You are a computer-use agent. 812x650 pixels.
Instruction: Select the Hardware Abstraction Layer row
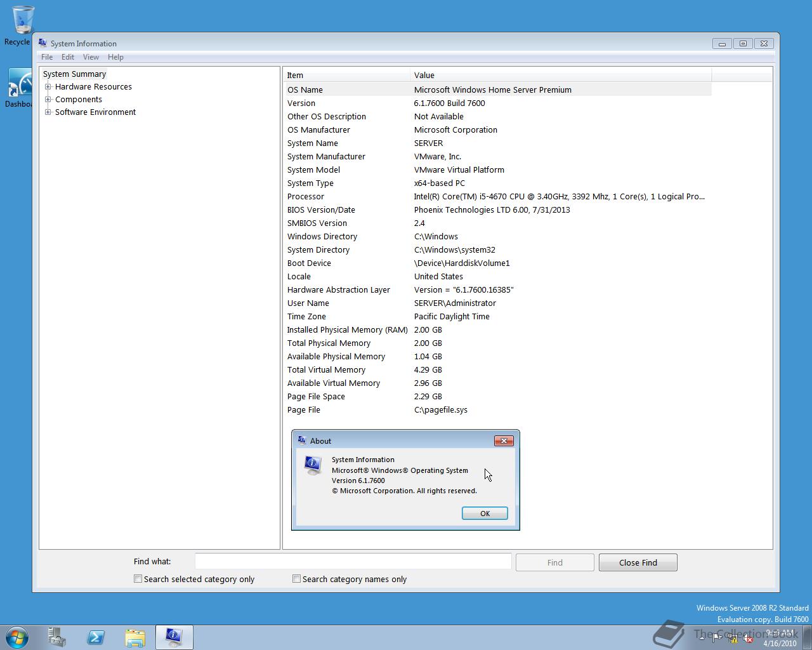[x=497, y=289]
